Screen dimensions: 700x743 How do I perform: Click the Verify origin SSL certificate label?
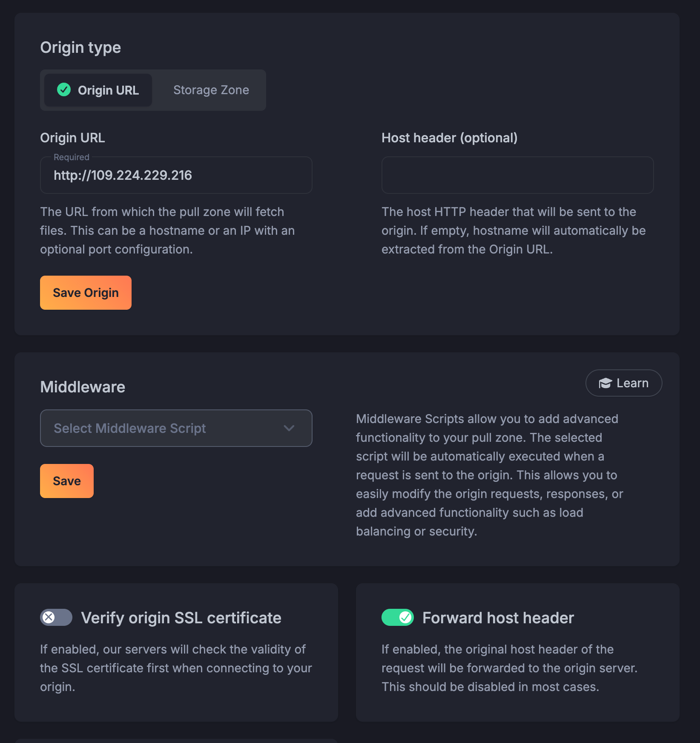181,618
